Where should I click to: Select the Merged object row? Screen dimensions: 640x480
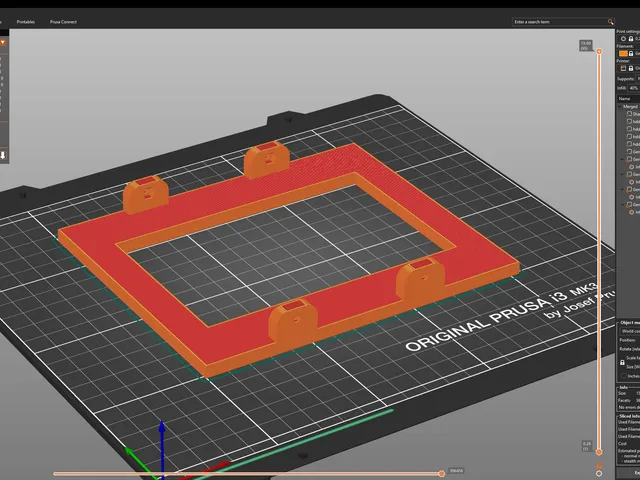630,107
